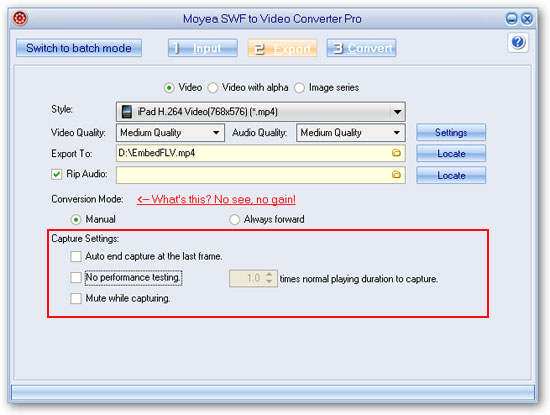Open Settings for quality options
550x415 pixels.
click(451, 132)
